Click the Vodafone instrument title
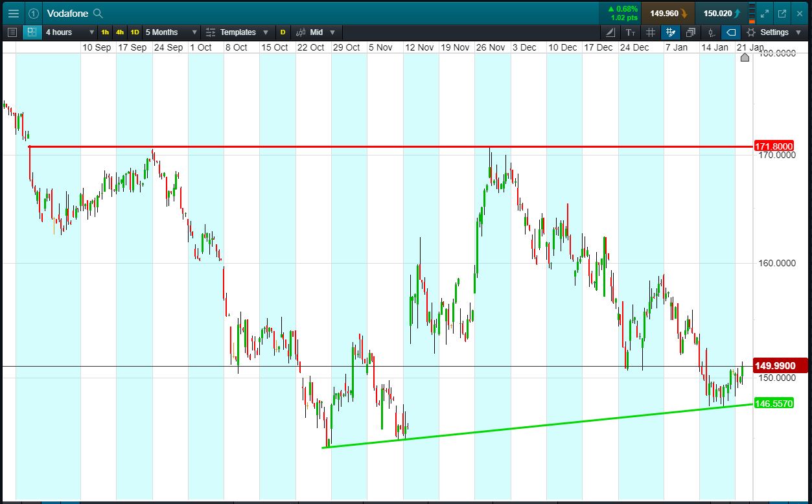 67,13
